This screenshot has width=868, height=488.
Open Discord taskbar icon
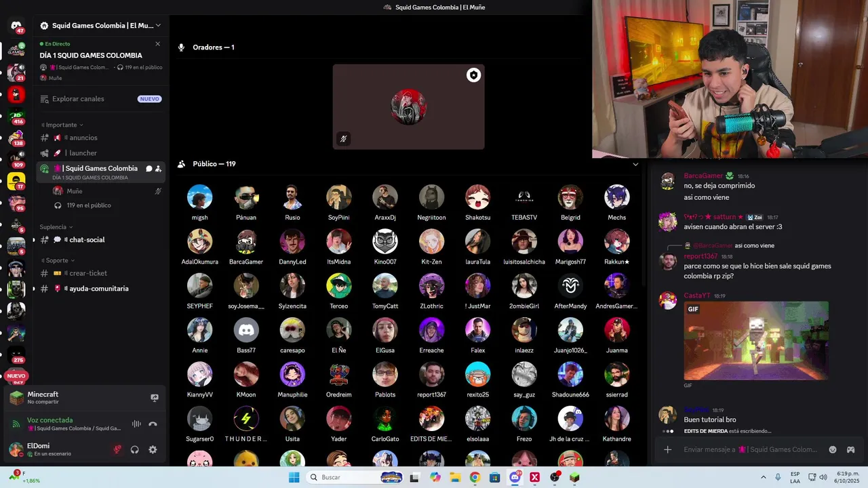point(515,477)
